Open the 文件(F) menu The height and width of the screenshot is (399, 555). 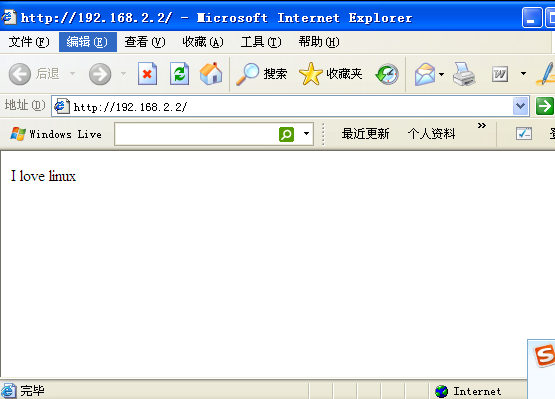click(x=29, y=42)
